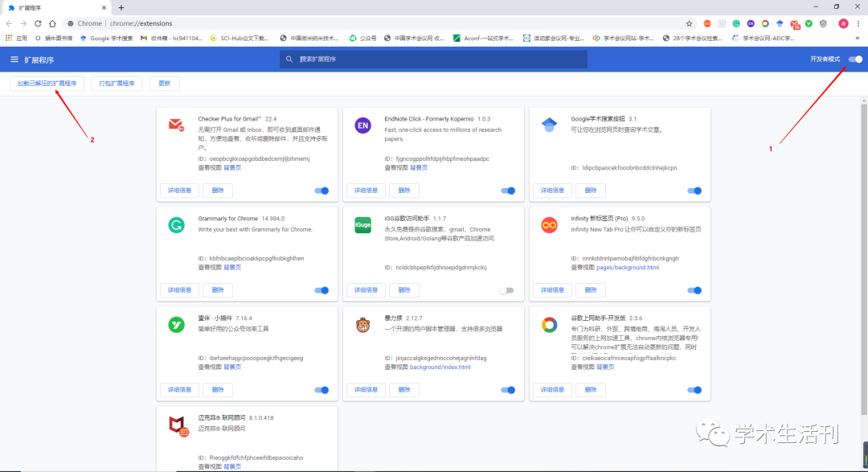The height and width of the screenshot is (472, 868).
Task: Click the grey monkey toolbar extension icon
Action: pyautogui.click(x=823, y=23)
